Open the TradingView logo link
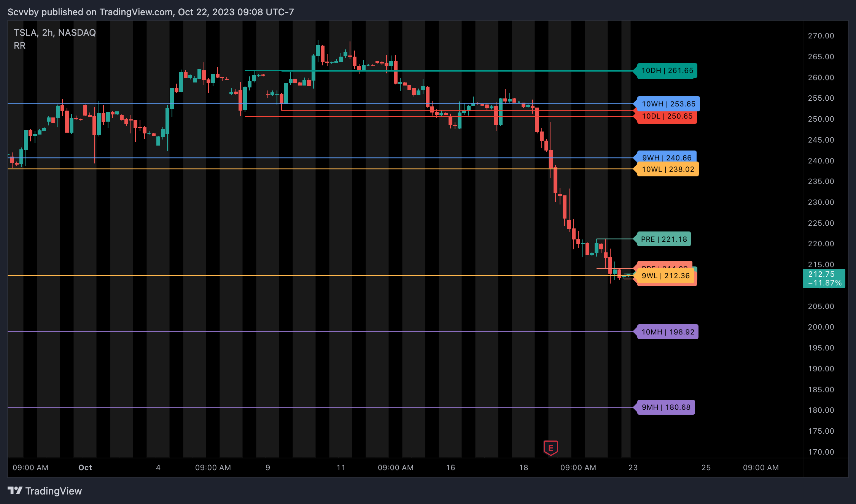 click(x=45, y=491)
